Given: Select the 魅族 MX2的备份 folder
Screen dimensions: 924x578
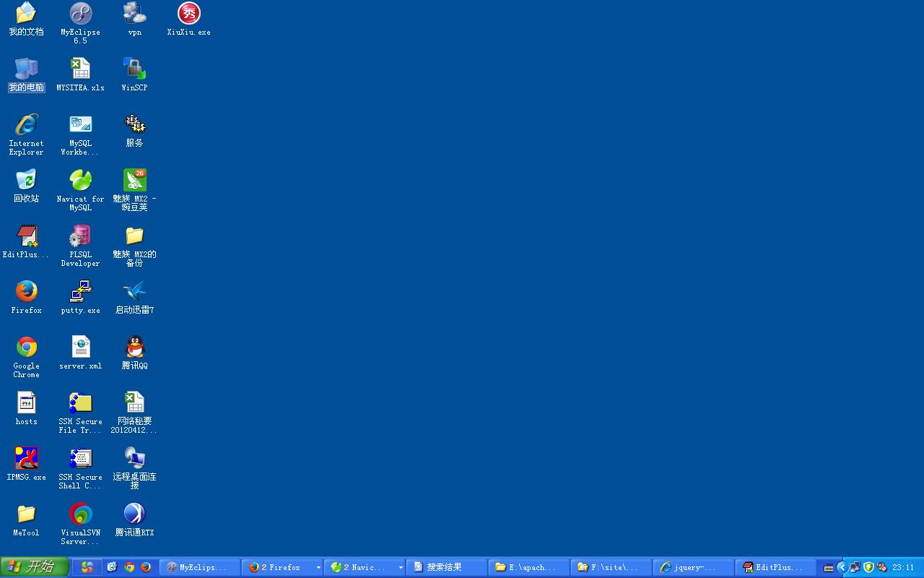Looking at the screenshot, I should tap(134, 246).
